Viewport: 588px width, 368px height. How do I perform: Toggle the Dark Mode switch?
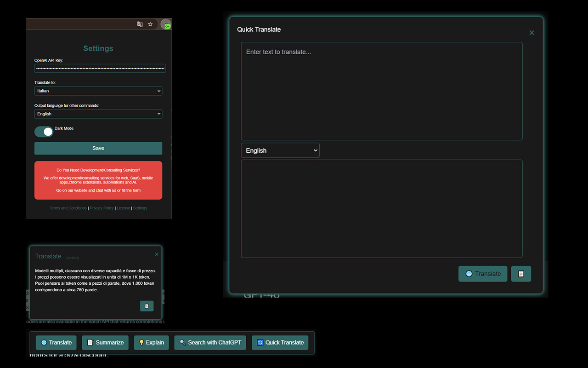44,132
